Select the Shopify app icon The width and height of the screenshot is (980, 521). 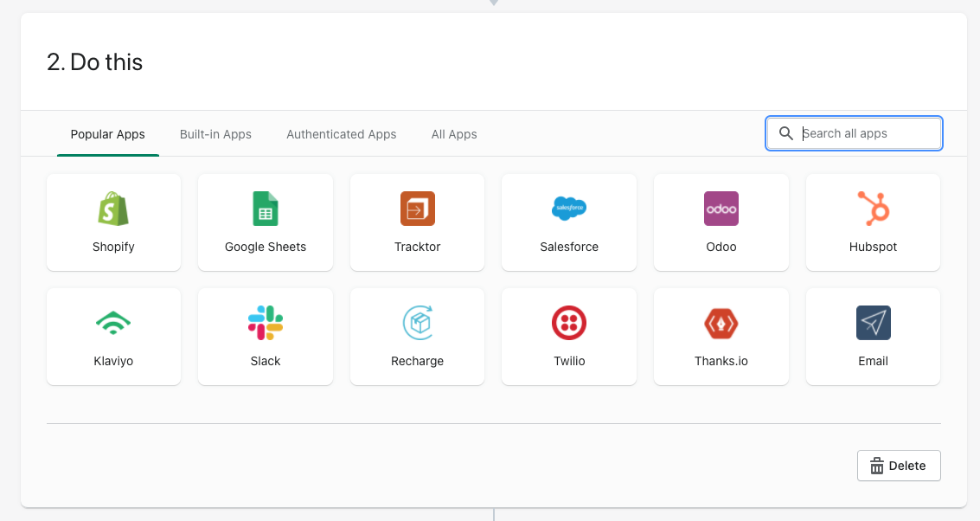coord(113,209)
